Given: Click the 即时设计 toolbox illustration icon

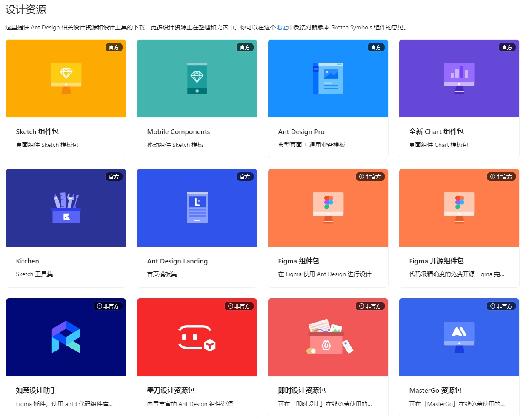Looking at the screenshot, I should (330, 337).
